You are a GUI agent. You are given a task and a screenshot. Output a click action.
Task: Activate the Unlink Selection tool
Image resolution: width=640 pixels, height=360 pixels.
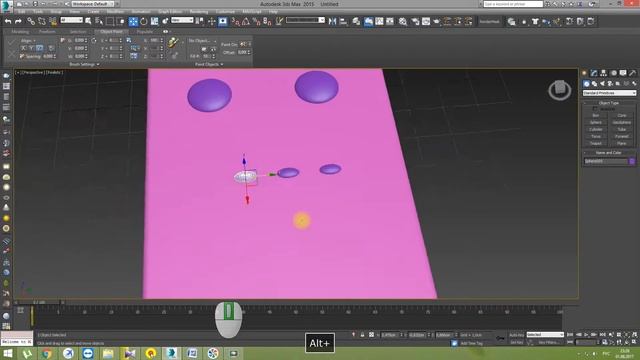[x=42, y=21]
